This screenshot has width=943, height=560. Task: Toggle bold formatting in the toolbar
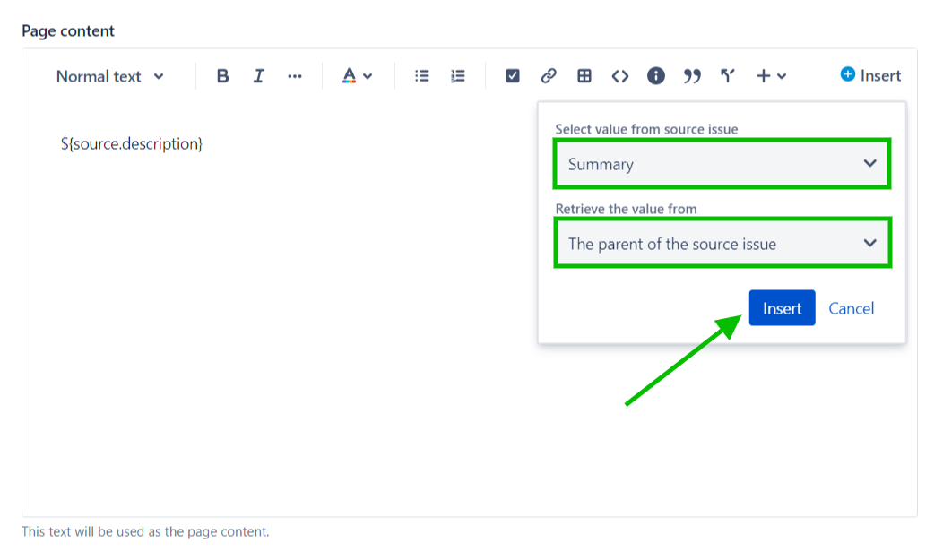click(223, 76)
